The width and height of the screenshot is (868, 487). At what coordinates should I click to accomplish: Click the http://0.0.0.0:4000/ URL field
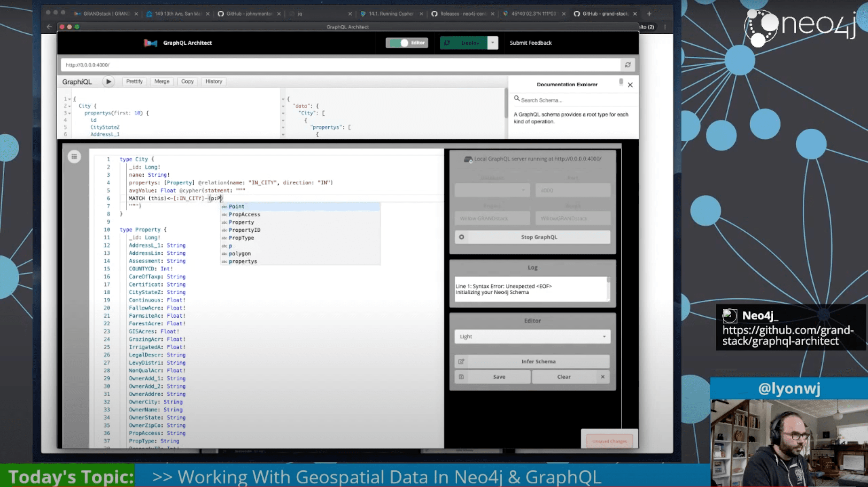337,65
